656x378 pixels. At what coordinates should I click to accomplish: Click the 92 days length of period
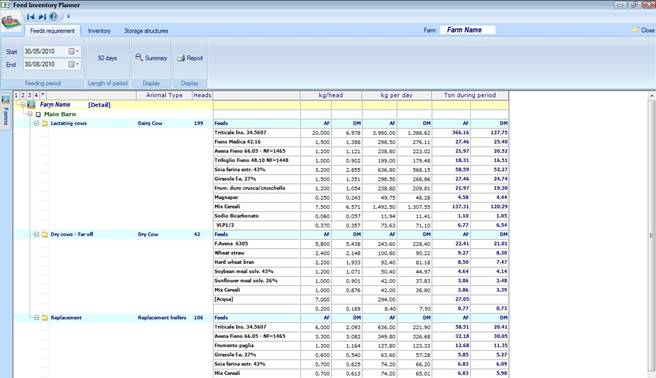pos(108,58)
